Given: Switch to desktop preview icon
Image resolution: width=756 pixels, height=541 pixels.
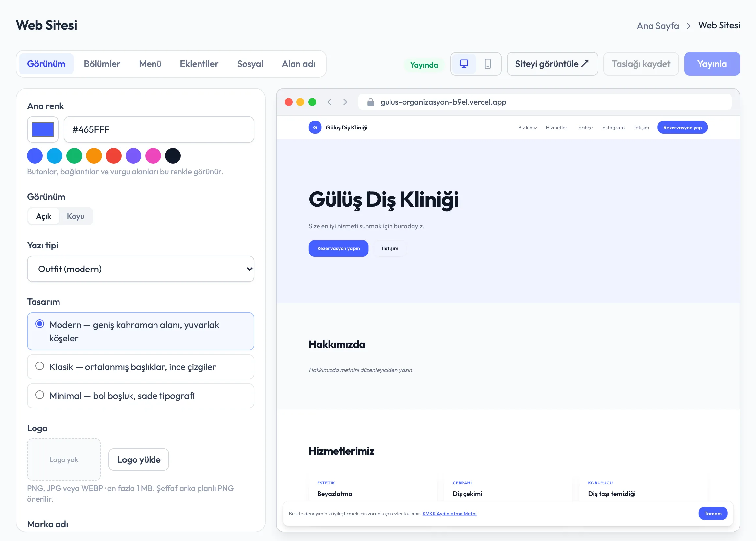Looking at the screenshot, I should click(x=464, y=64).
